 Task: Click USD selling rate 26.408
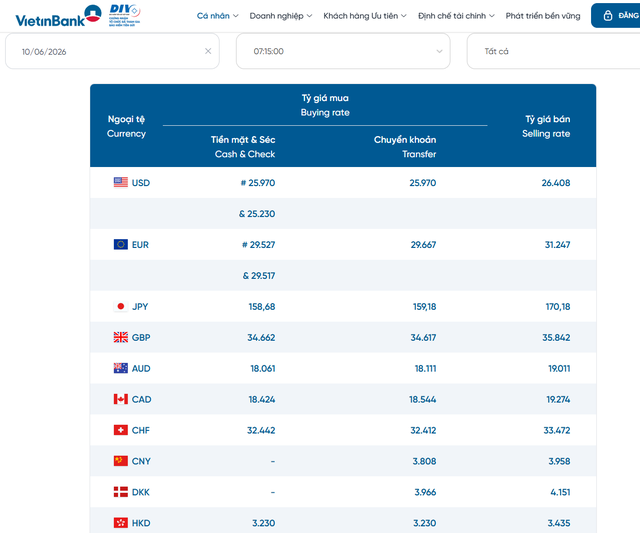tap(556, 183)
